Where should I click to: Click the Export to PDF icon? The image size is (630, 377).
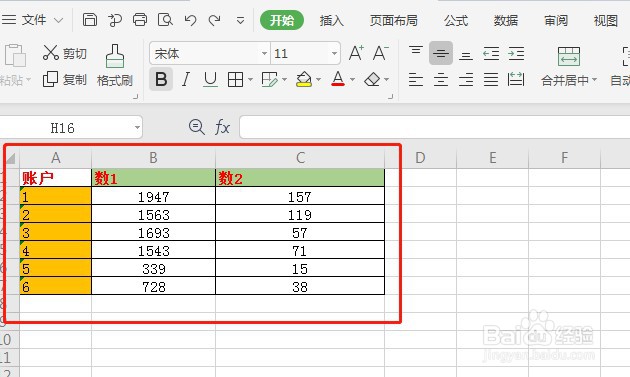[115, 19]
